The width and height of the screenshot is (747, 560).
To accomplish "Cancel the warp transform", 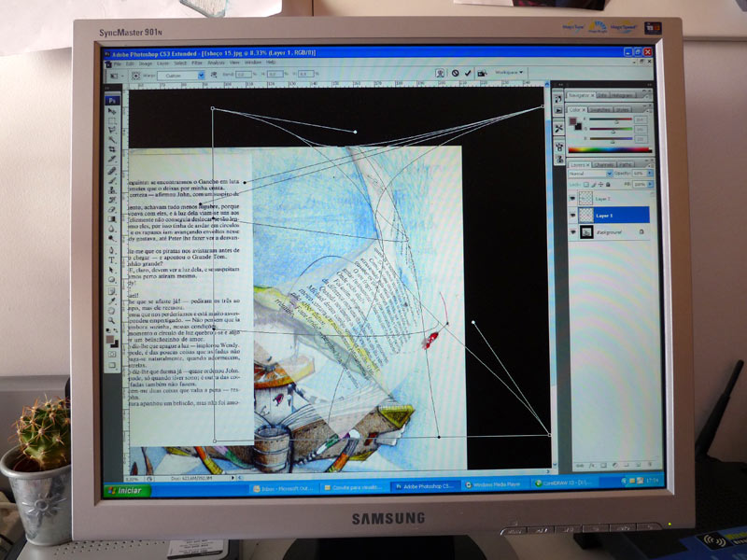I will [456, 73].
